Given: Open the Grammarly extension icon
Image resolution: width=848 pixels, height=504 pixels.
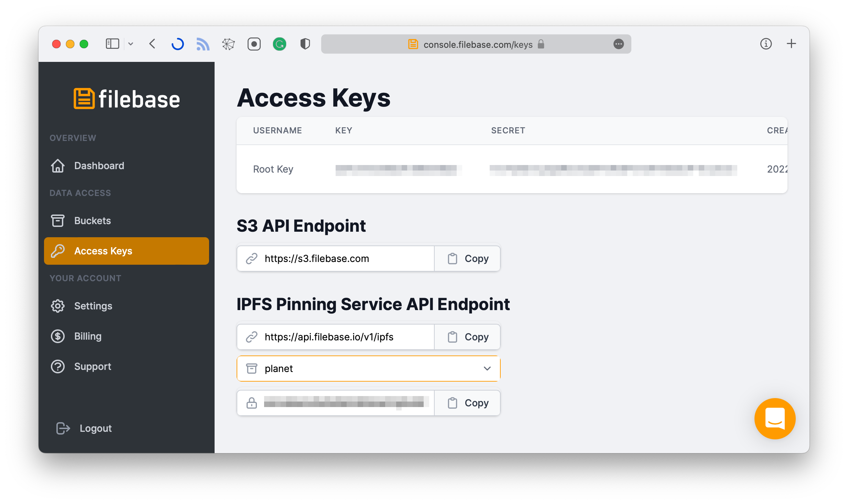Looking at the screenshot, I should coord(280,44).
